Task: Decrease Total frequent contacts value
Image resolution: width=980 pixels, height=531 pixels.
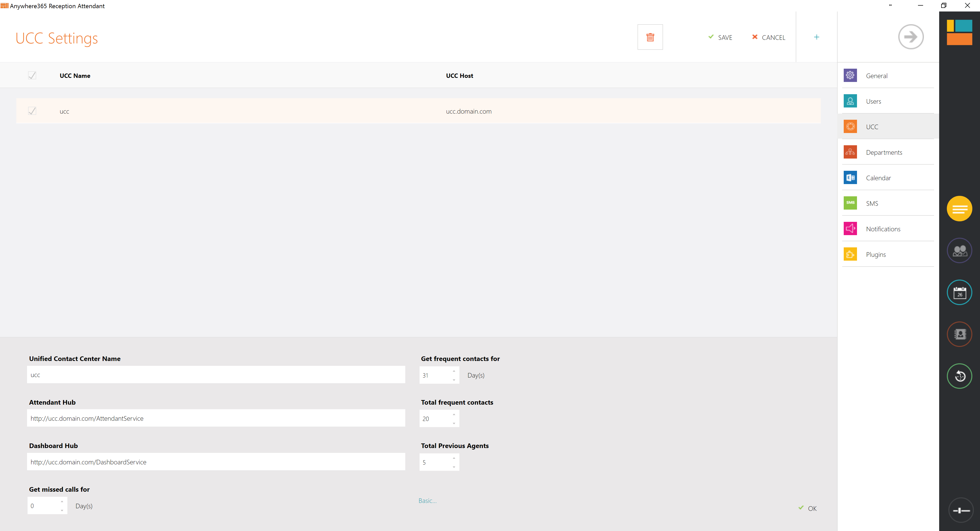Action: 454,423
